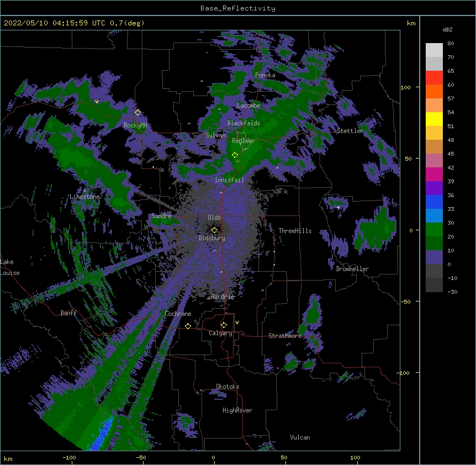Click the 50 tick on the right axis

pos(408,158)
